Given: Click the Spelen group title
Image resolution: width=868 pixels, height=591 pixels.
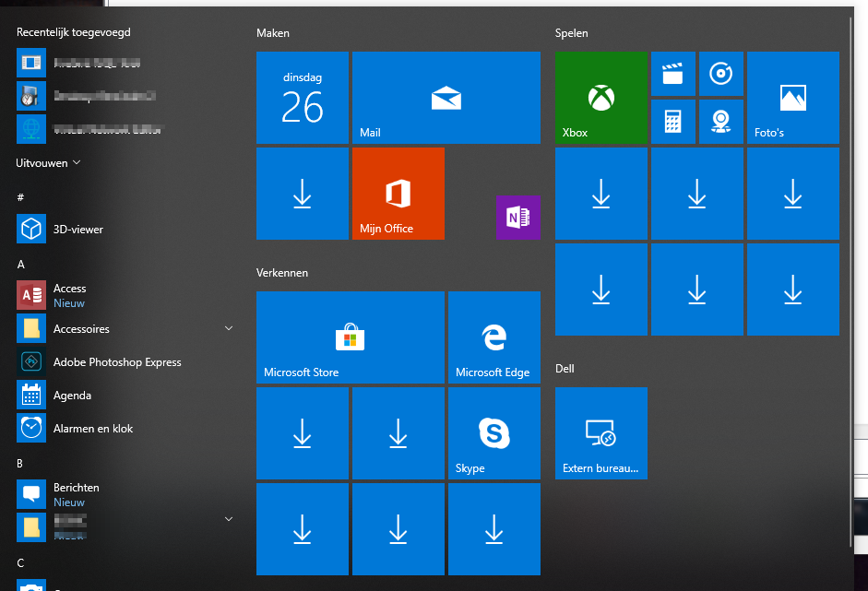Looking at the screenshot, I should pyautogui.click(x=571, y=33).
